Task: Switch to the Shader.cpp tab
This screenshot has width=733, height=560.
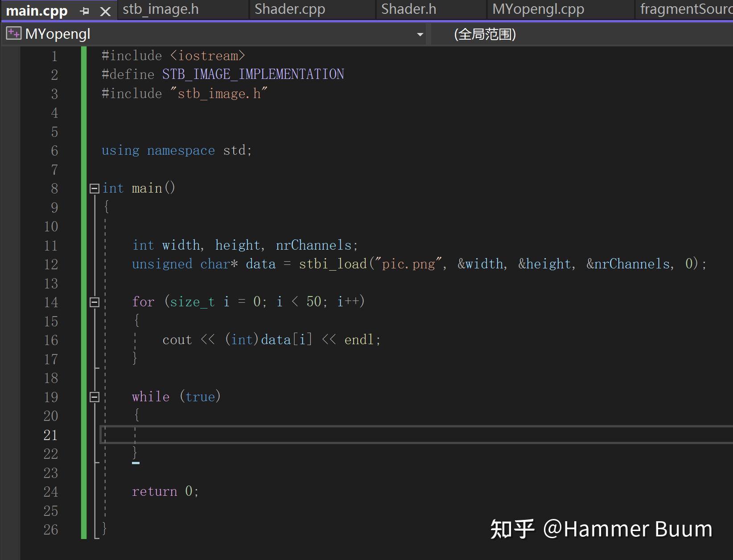Action: tap(290, 8)
